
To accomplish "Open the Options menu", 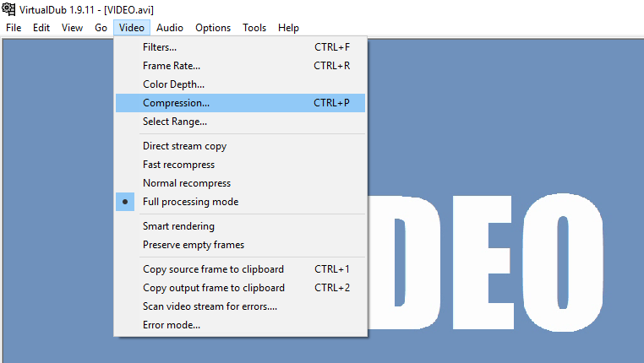I will 213,28.
